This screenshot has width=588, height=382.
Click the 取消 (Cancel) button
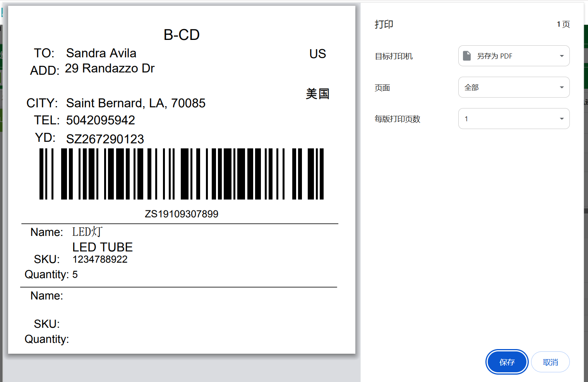click(x=550, y=362)
